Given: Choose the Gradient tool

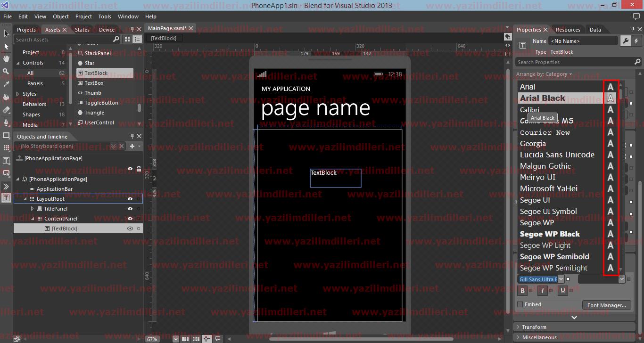Looking at the screenshot, I should tap(6, 110).
